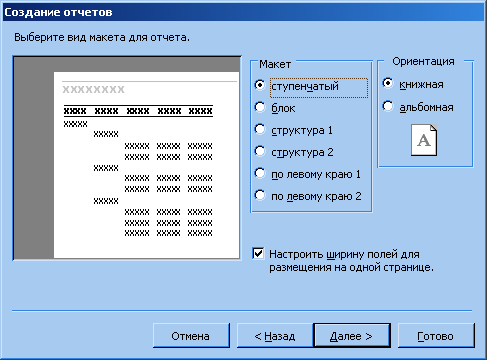Select структура 1 layout
The width and height of the screenshot is (487, 360).
(260, 129)
